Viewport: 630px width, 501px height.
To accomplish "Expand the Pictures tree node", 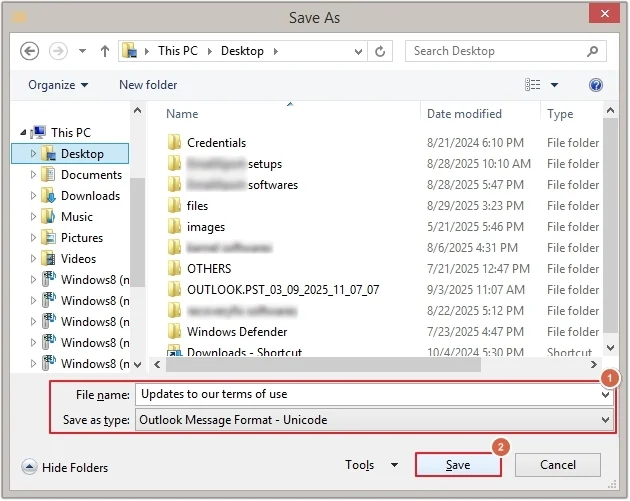I will point(33,237).
